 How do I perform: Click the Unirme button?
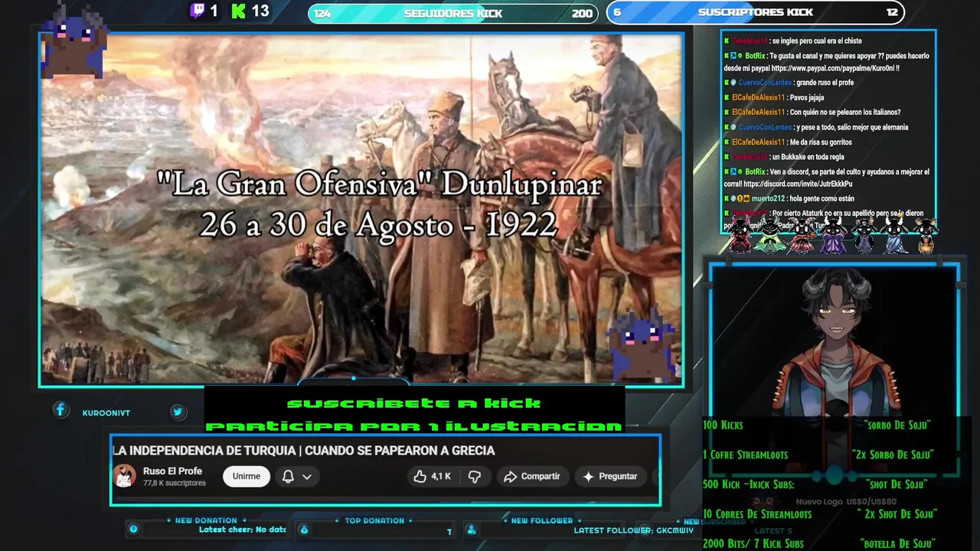(247, 476)
